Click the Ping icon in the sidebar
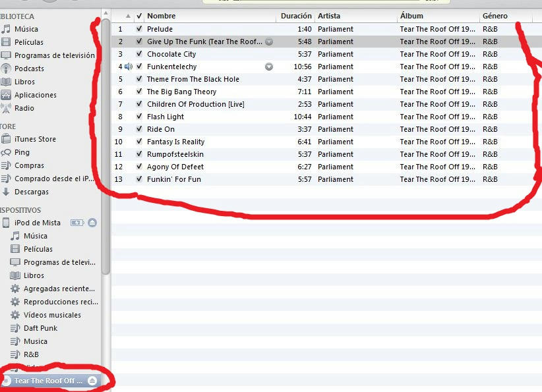The width and height of the screenshot is (542, 392). pyautogui.click(x=6, y=152)
